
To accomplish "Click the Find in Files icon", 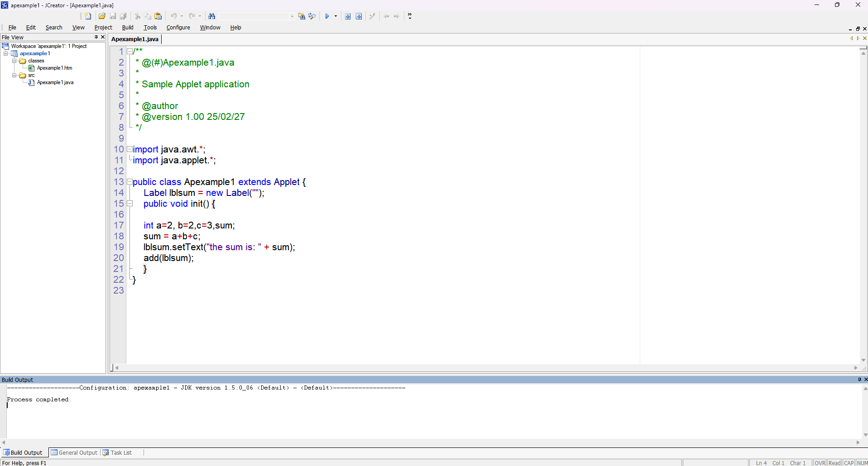I will [302, 16].
